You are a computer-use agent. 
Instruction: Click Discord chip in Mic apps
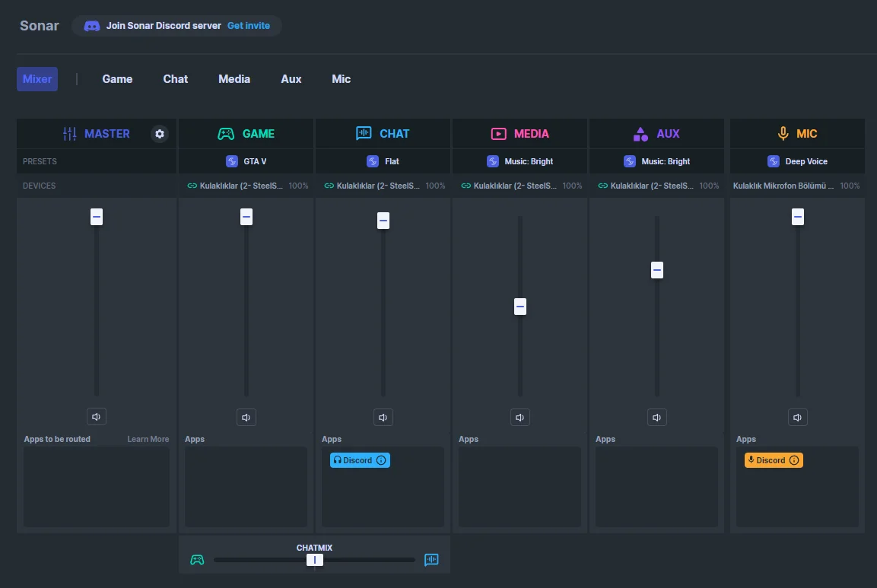click(774, 460)
